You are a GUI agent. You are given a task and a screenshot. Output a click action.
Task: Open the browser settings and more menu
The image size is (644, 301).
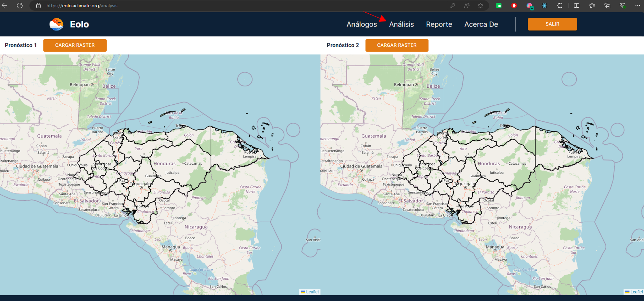(x=638, y=6)
